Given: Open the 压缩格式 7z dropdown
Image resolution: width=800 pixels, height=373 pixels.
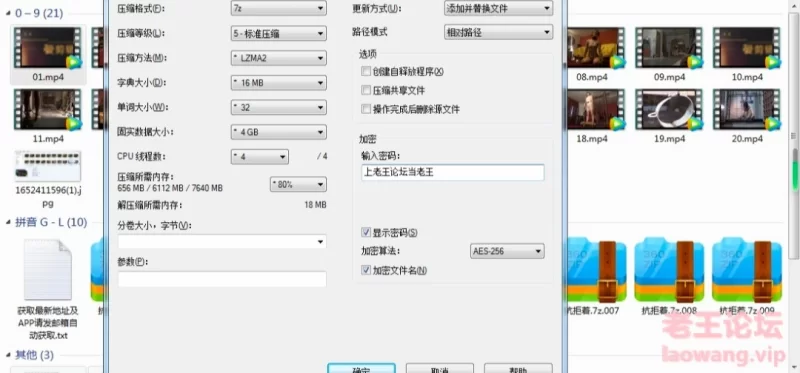Looking at the screenshot, I should [x=278, y=8].
